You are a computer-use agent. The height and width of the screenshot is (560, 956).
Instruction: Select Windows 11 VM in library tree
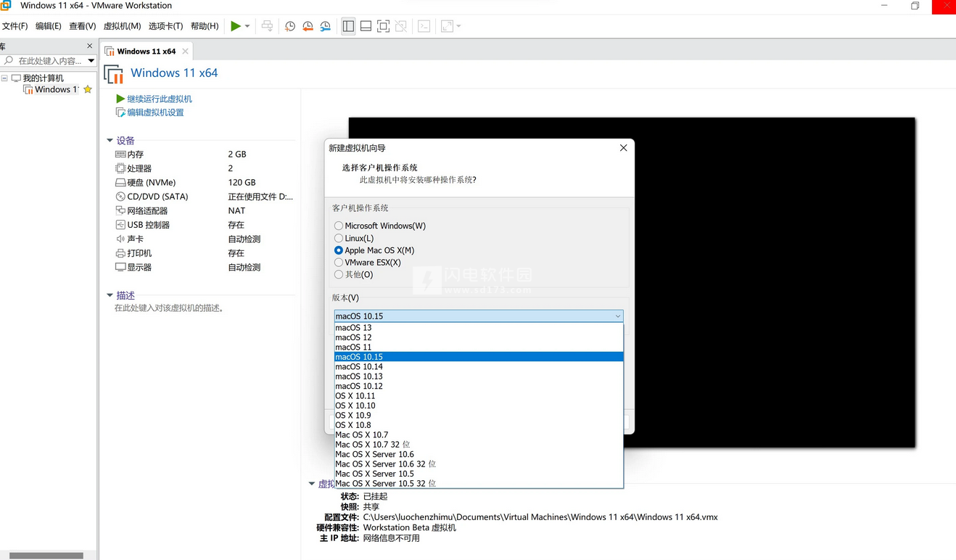50,89
